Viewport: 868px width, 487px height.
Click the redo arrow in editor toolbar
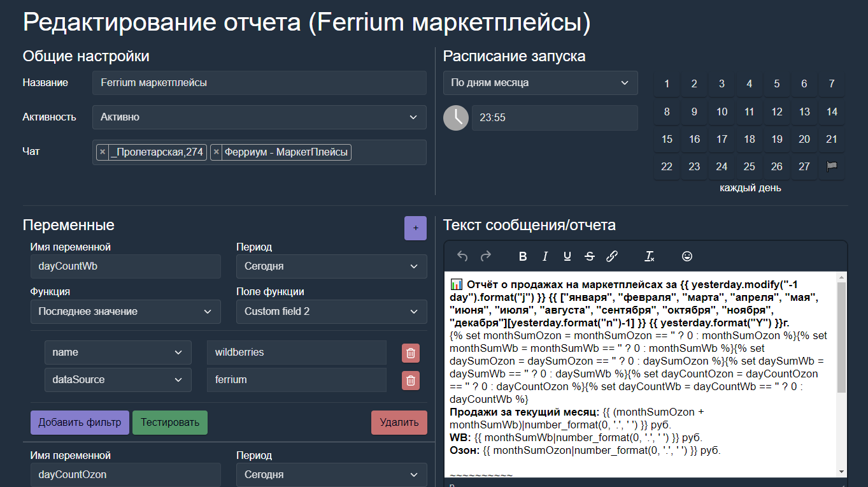(x=485, y=256)
